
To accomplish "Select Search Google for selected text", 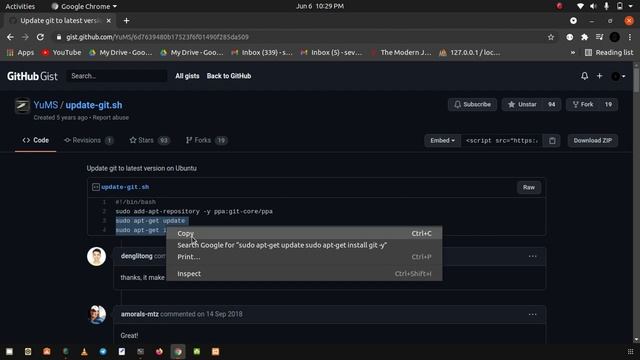I will [x=304, y=245].
